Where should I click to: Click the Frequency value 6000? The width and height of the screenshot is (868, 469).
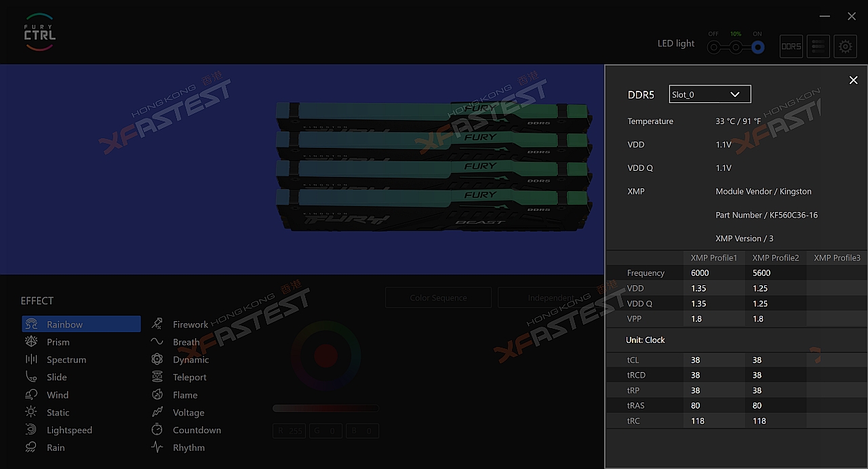[x=700, y=273]
